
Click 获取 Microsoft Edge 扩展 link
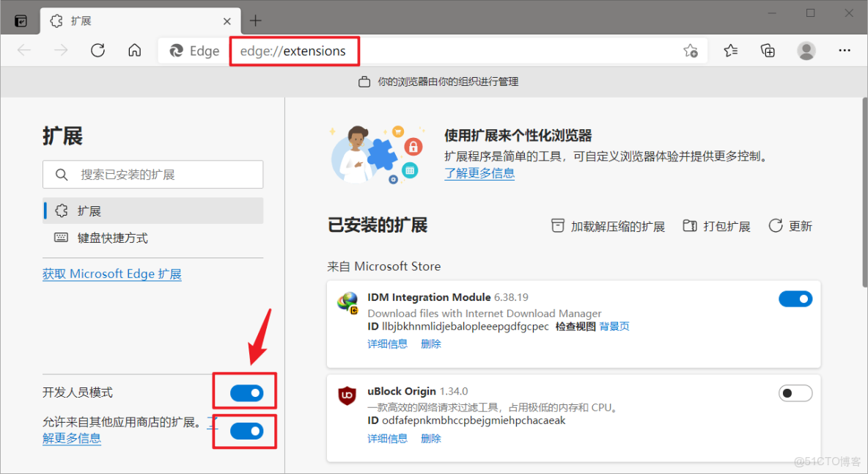111,274
